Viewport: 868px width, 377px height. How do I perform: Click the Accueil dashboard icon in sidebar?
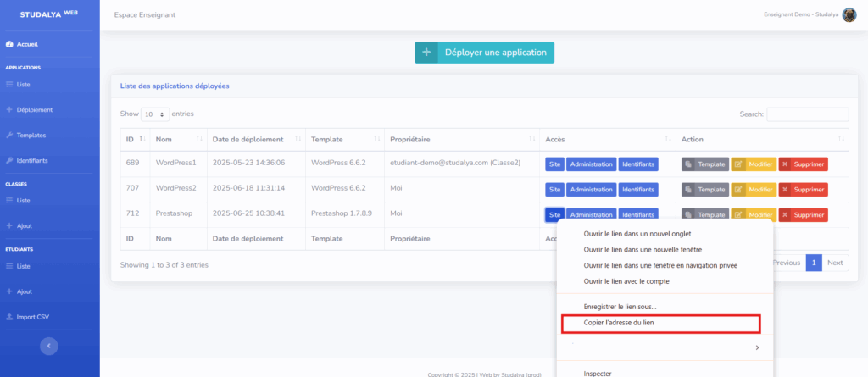[9, 44]
